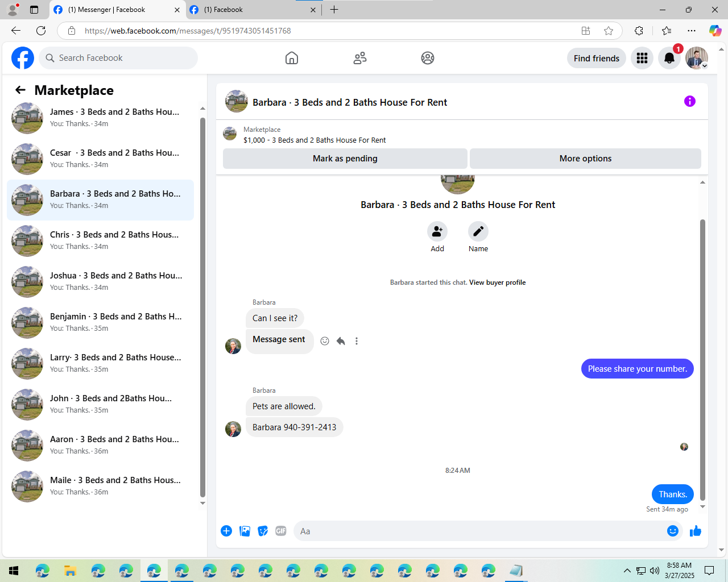Open the Cesar conversation in the list
Image resolution: width=728 pixels, height=582 pixels.
click(100, 159)
